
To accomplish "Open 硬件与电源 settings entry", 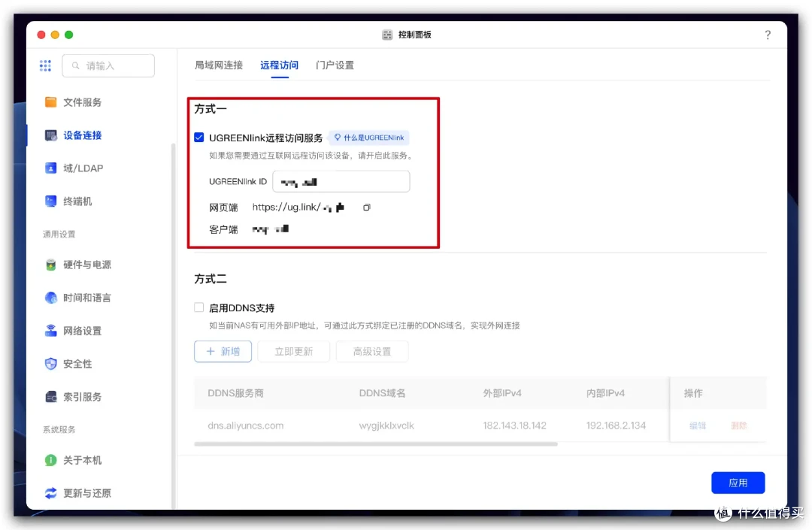I will (87, 265).
